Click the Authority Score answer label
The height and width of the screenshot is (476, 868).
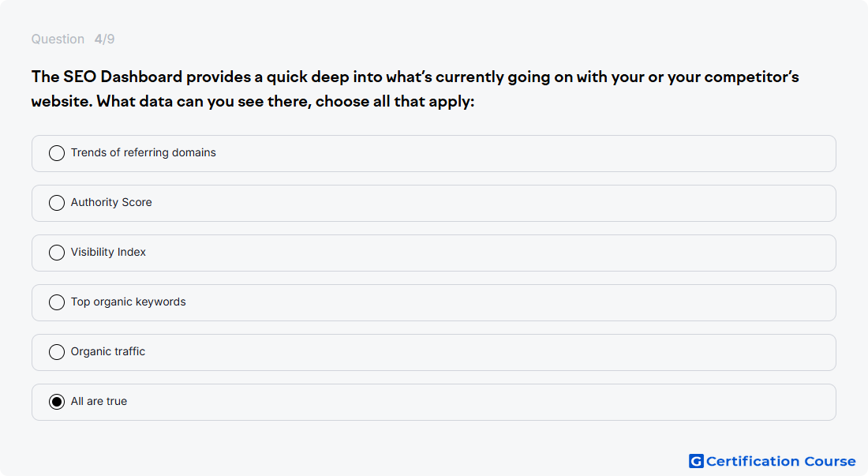click(111, 203)
